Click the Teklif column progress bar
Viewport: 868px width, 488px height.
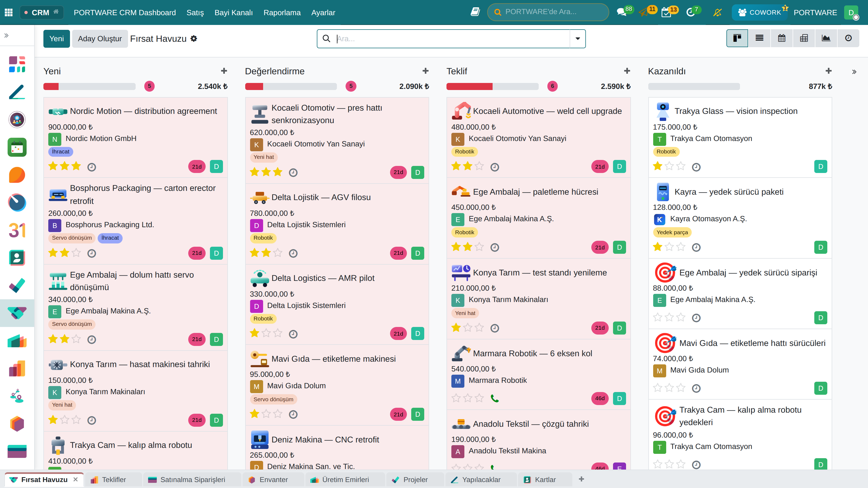(492, 86)
